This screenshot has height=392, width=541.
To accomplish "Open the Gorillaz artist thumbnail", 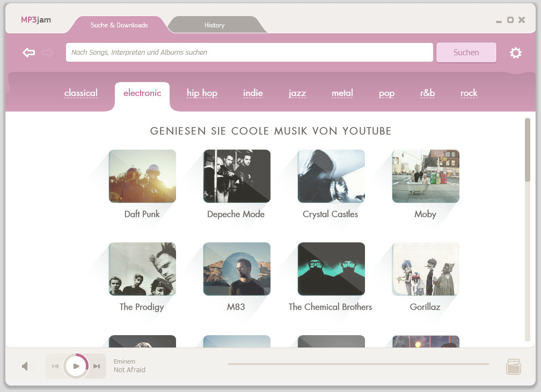I will tap(426, 269).
